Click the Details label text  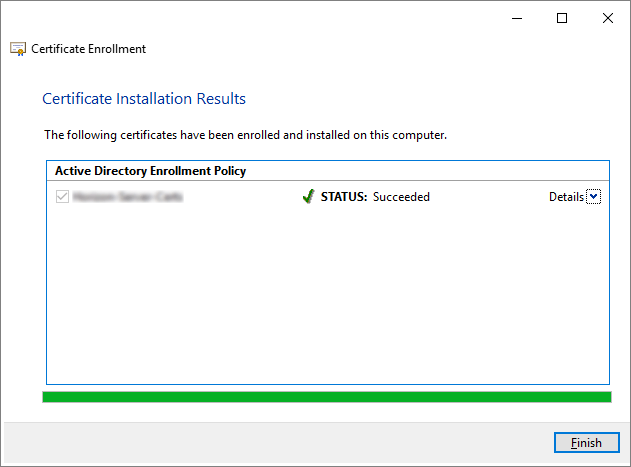point(566,197)
